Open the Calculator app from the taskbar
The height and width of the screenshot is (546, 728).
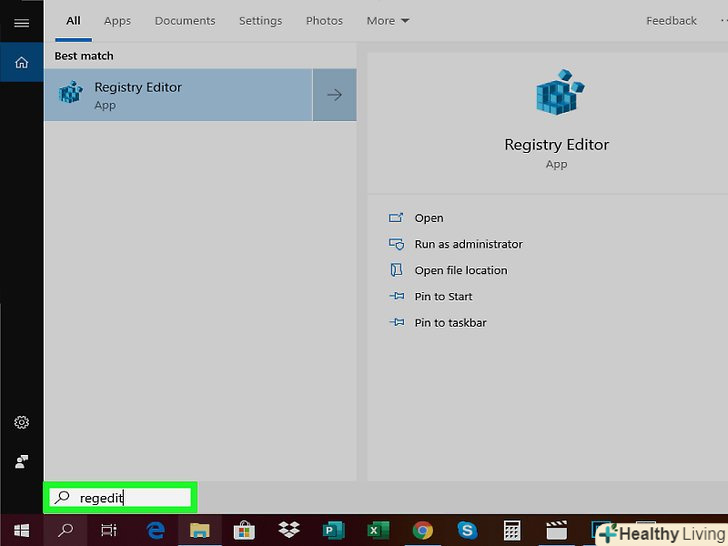[x=512, y=530]
